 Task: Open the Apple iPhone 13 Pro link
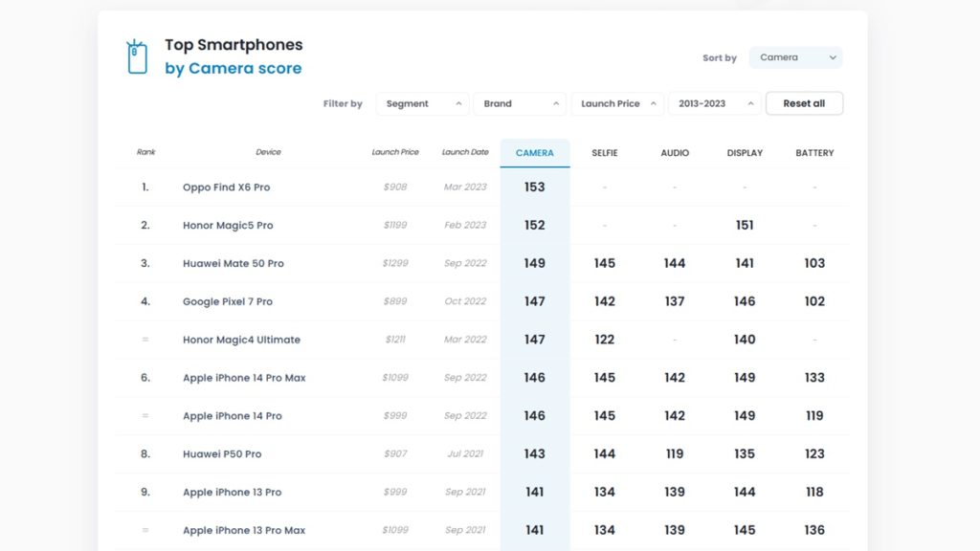pyautogui.click(x=232, y=492)
